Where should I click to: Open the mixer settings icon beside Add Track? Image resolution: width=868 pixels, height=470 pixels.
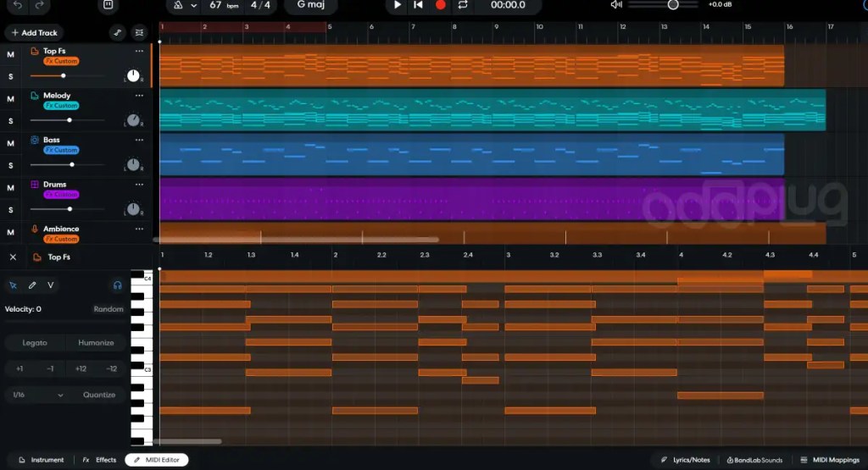[139, 33]
